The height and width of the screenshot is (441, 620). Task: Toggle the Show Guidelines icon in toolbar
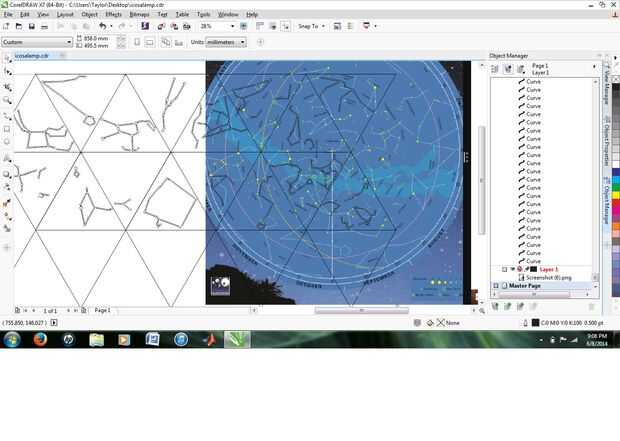(x=285, y=26)
